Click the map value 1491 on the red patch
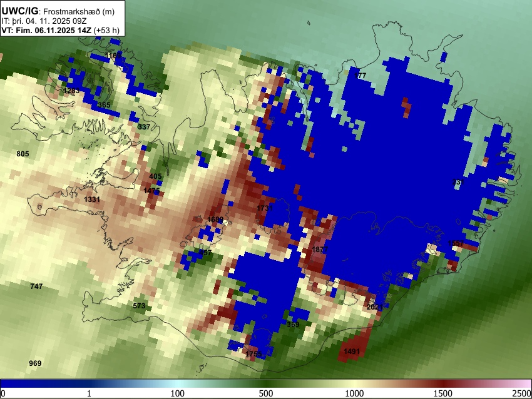Image resolution: width=532 pixels, height=399 pixels. (x=352, y=351)
